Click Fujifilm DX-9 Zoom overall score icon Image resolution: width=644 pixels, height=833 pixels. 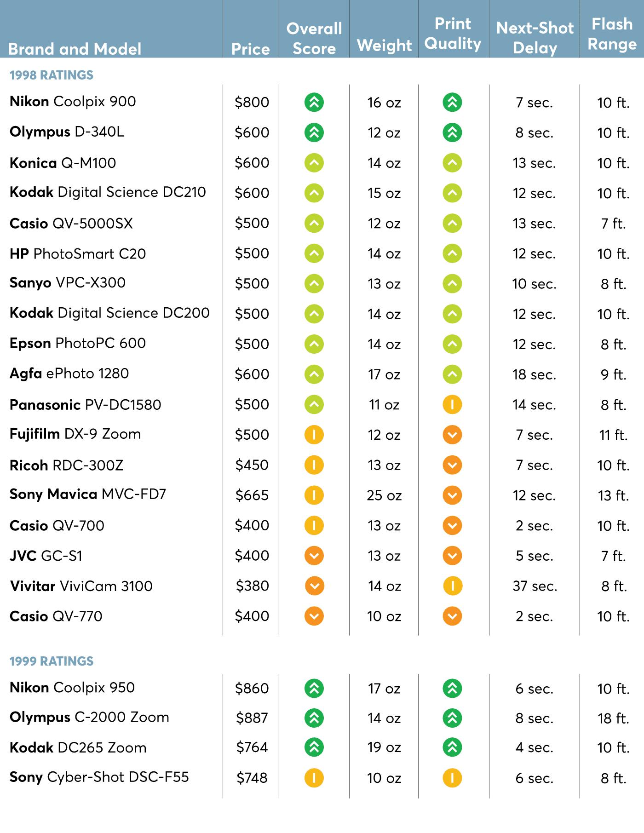point(314,435)
